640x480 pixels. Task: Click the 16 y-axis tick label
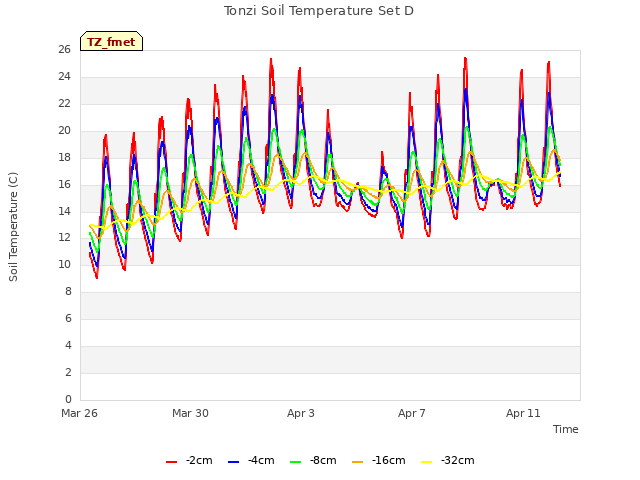(64, 184)
